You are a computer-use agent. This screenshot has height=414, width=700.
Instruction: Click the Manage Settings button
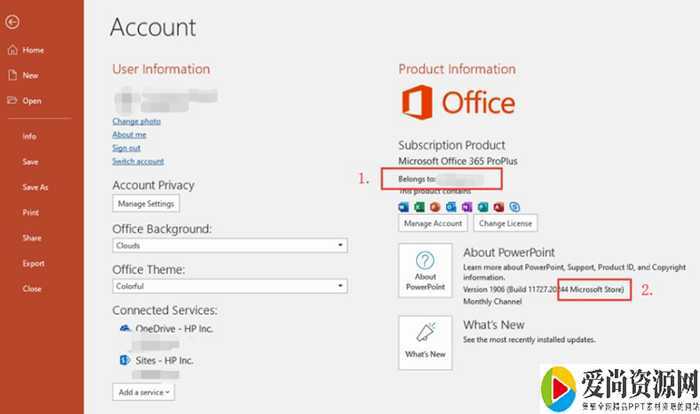coord(146,204)
